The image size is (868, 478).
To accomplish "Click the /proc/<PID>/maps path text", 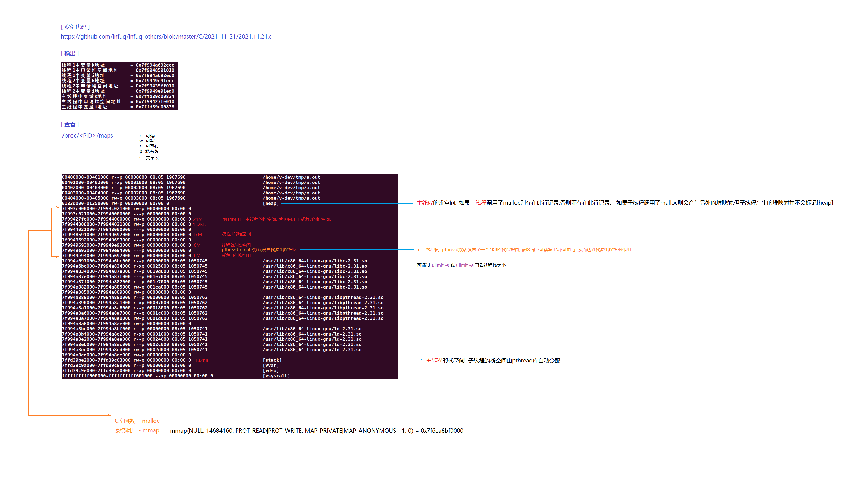I will point(87,135).
